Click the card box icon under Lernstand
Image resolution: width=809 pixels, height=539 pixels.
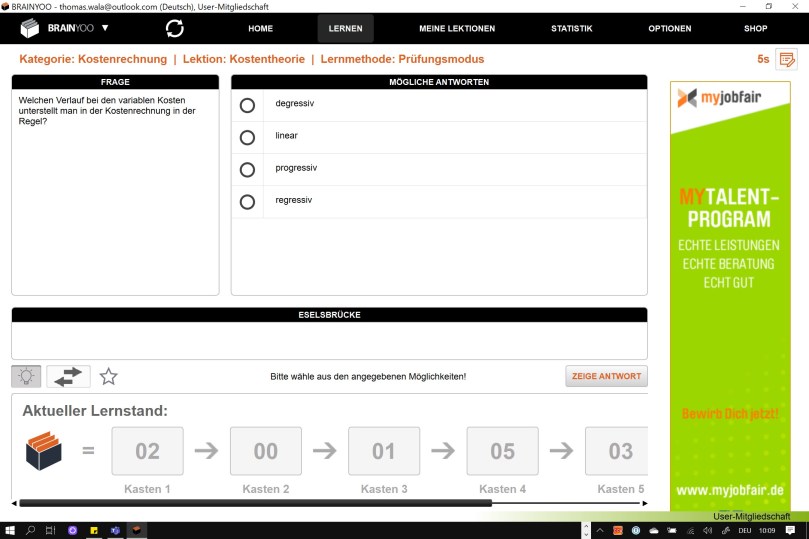(x=44, y=451)
